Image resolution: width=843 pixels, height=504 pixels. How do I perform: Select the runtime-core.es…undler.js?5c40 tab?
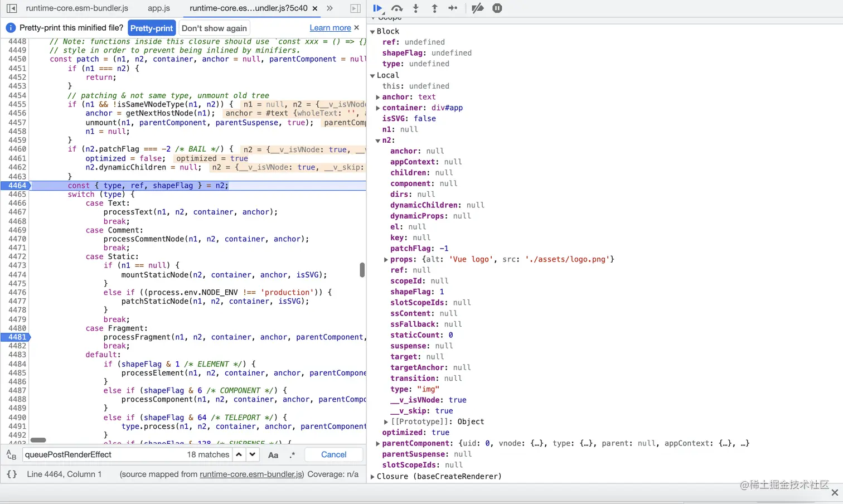pos(248,8)
